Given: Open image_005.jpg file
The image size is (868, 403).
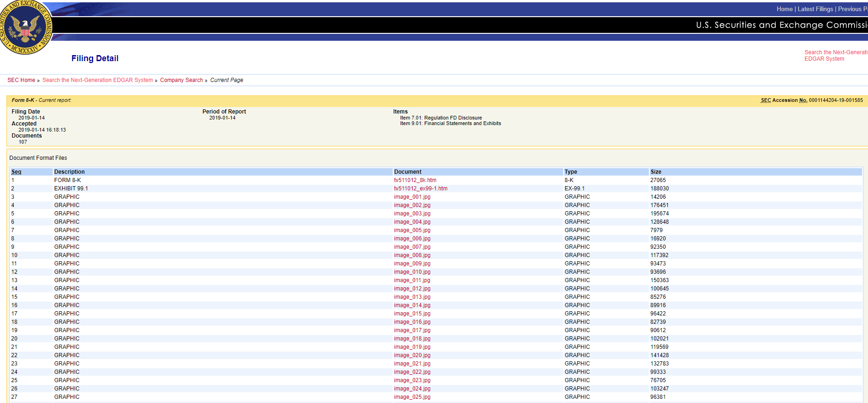Looking at the screenshot, I should 412,230.
